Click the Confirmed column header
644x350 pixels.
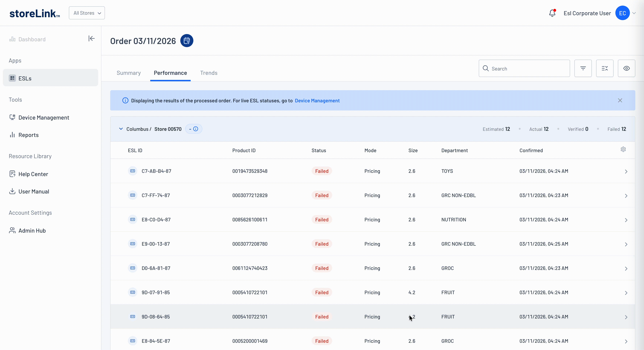click(531, 151)
